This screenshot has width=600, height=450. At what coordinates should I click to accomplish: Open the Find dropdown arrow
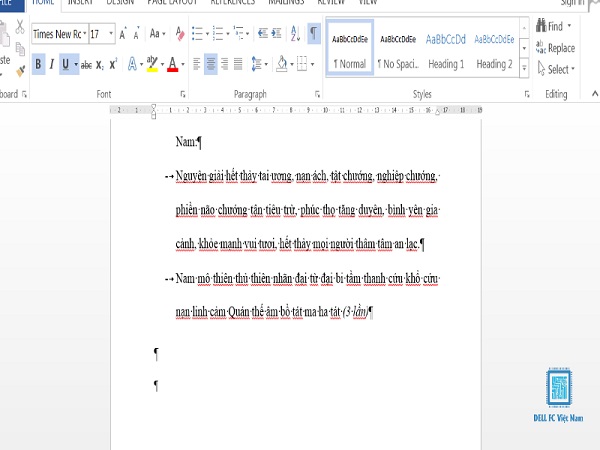(569, 26)
